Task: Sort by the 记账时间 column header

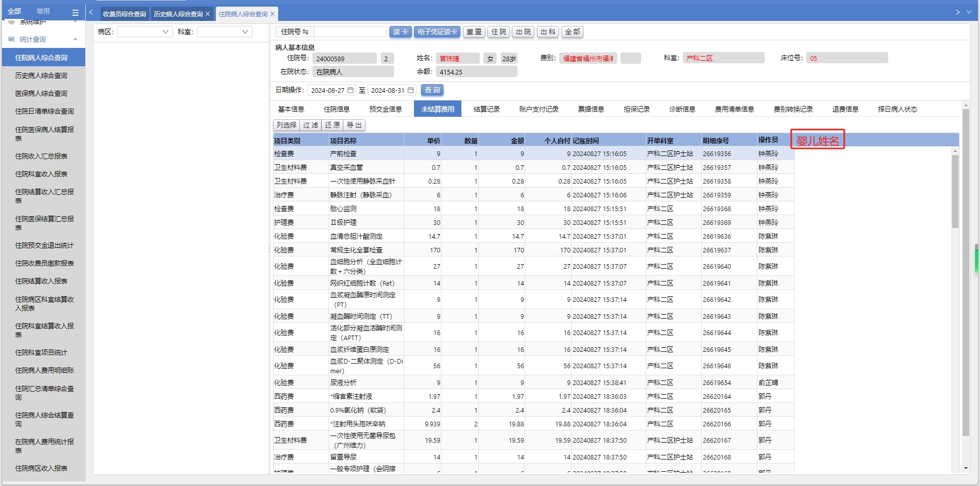Action: (x=608, y=140)
